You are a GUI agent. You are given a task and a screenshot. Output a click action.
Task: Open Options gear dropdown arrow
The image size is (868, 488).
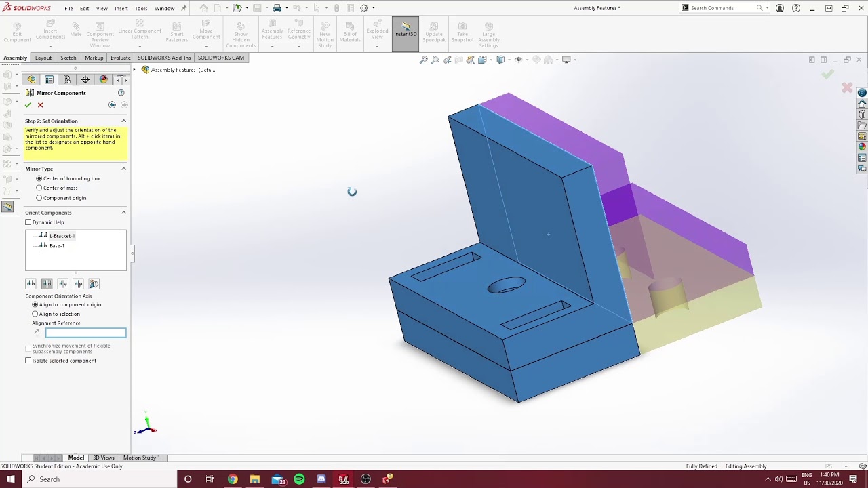(373, 8)
